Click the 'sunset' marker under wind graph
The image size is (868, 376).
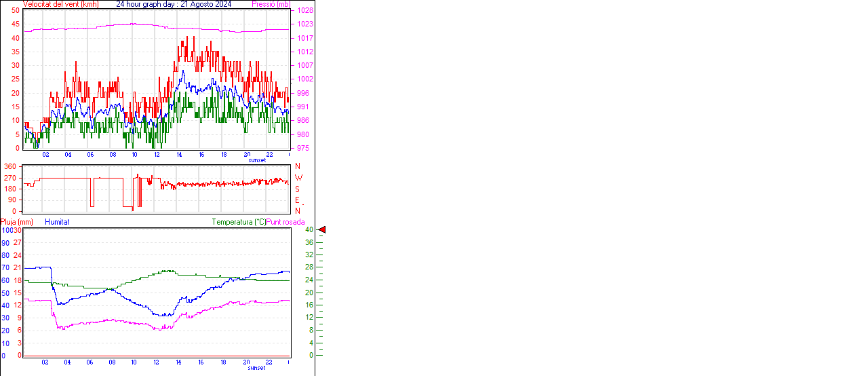point(257,160)
